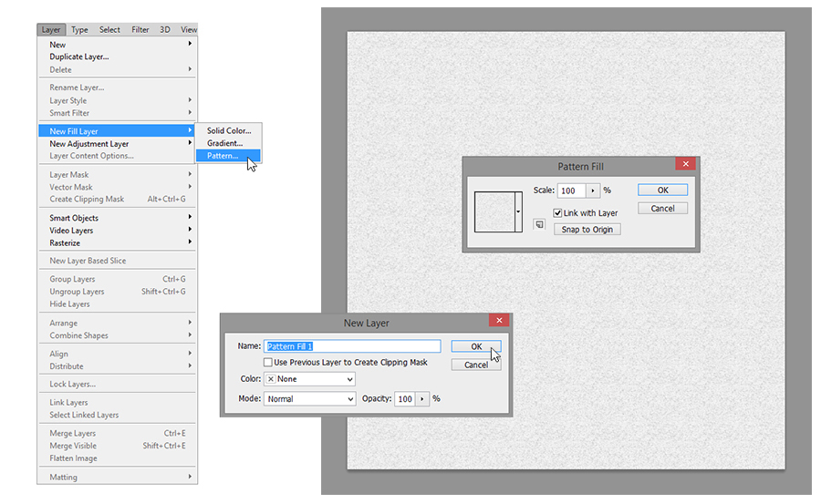Open the Filter menu
Viewport: 821px width, 504px height.
[140, 29]
